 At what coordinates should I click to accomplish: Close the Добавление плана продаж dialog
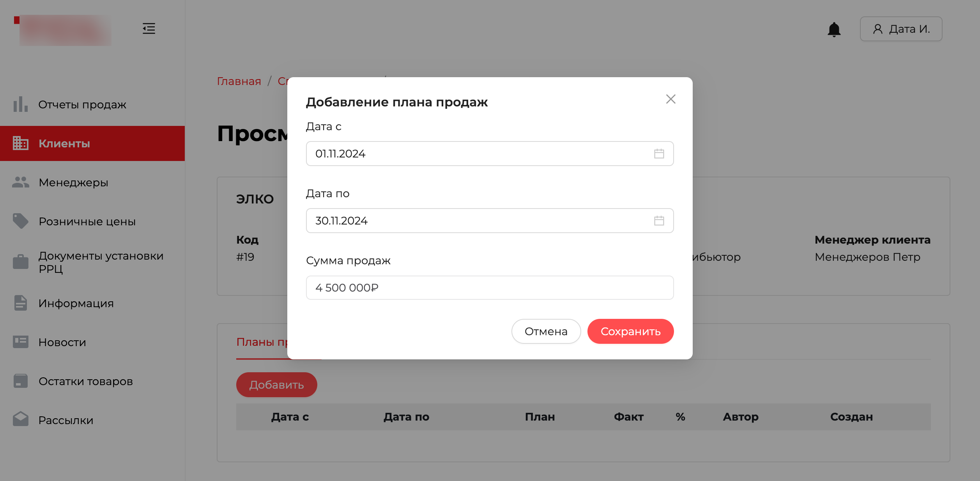pyautogui.click(x=670, y=99)
